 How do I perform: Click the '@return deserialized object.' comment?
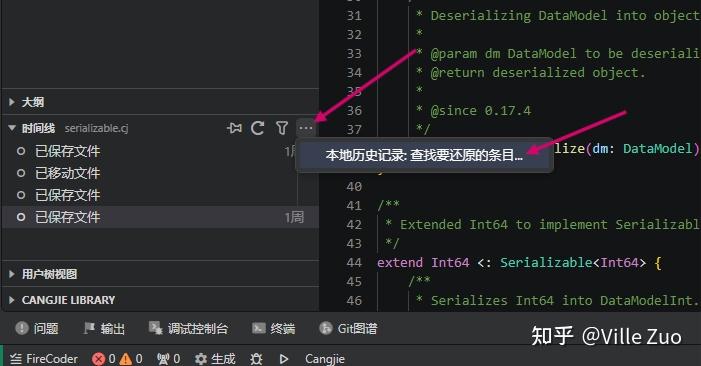pos(538,72)
